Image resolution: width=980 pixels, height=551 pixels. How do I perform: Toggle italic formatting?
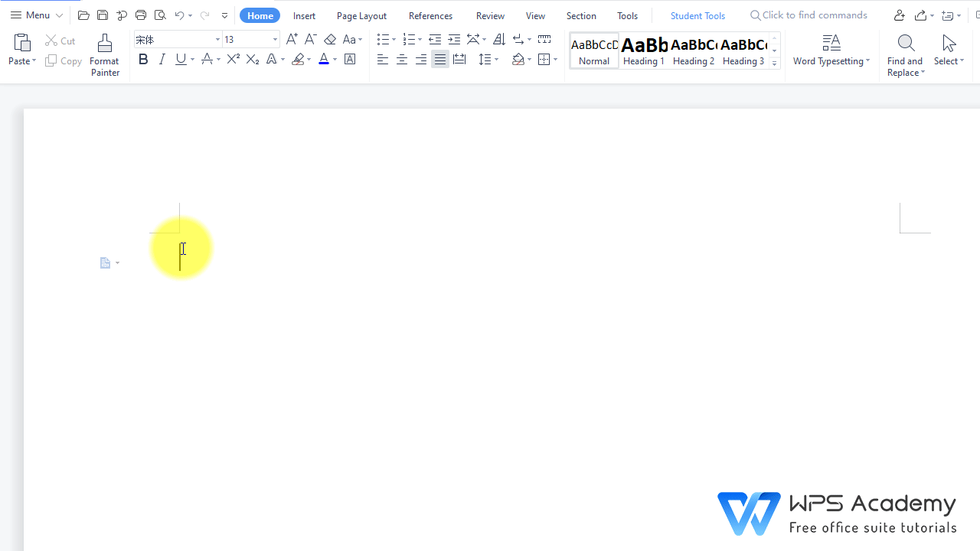pos(162,59)
